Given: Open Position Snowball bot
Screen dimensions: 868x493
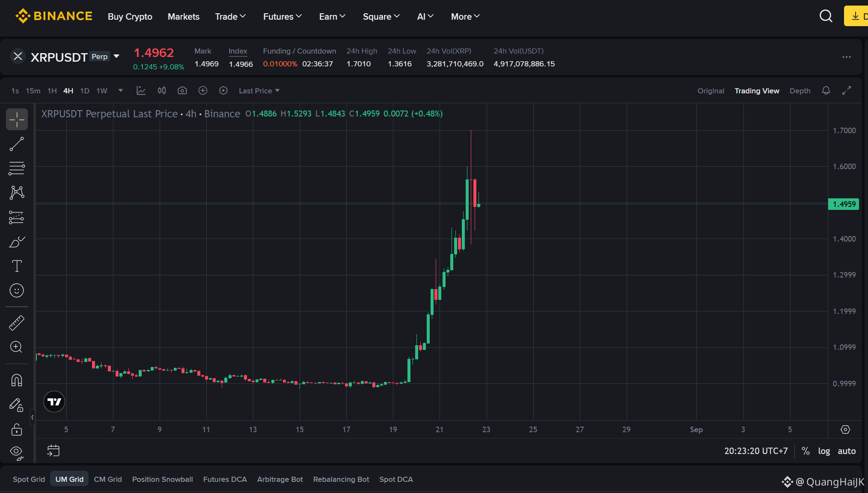Looking at the screenshot, I should tap(163, 479).
